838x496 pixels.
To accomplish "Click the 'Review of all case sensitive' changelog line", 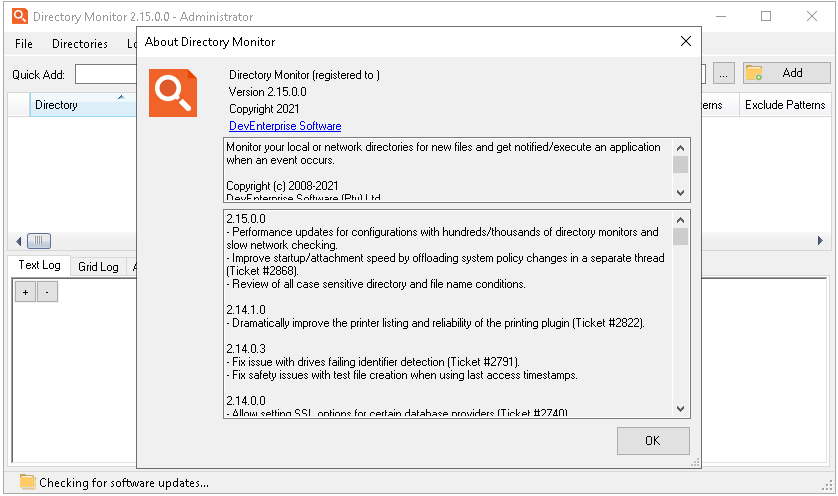I will pyautogui.click(x=376, y=284).
